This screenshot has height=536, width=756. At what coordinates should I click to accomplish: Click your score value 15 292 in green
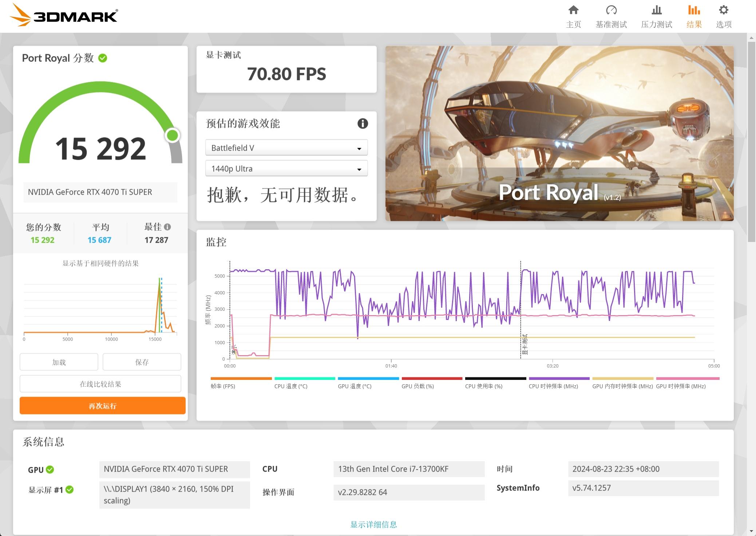[42, 240]
